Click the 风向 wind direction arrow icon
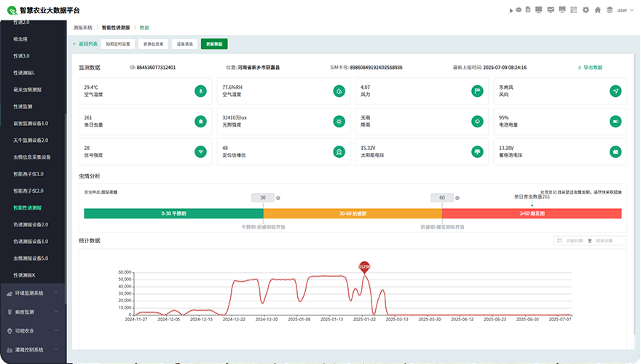Viewport: 641px width, 364px height. 616,91
